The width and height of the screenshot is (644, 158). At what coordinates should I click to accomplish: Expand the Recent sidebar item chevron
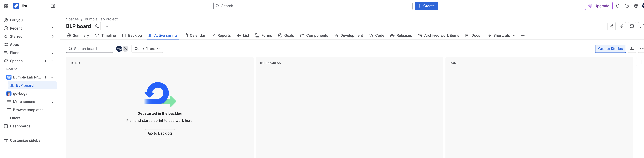pos(53,28)
